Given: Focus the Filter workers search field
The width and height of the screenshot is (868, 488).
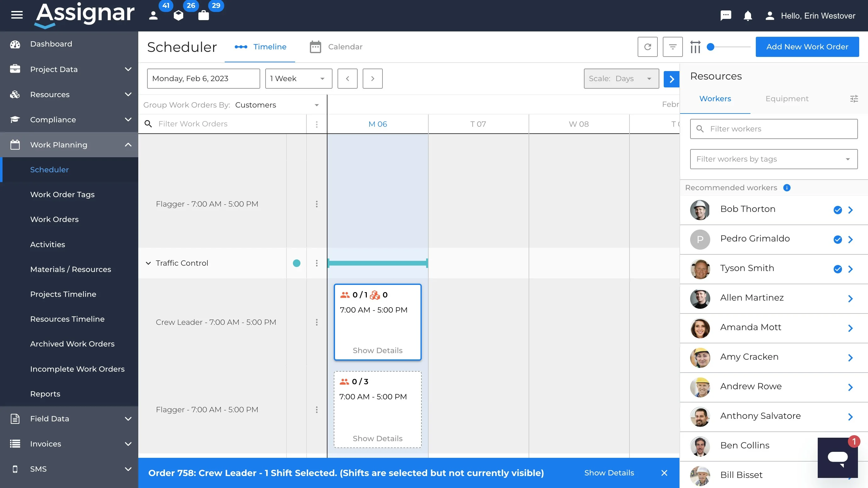Looking at the screenshot, I should point(774,129).
